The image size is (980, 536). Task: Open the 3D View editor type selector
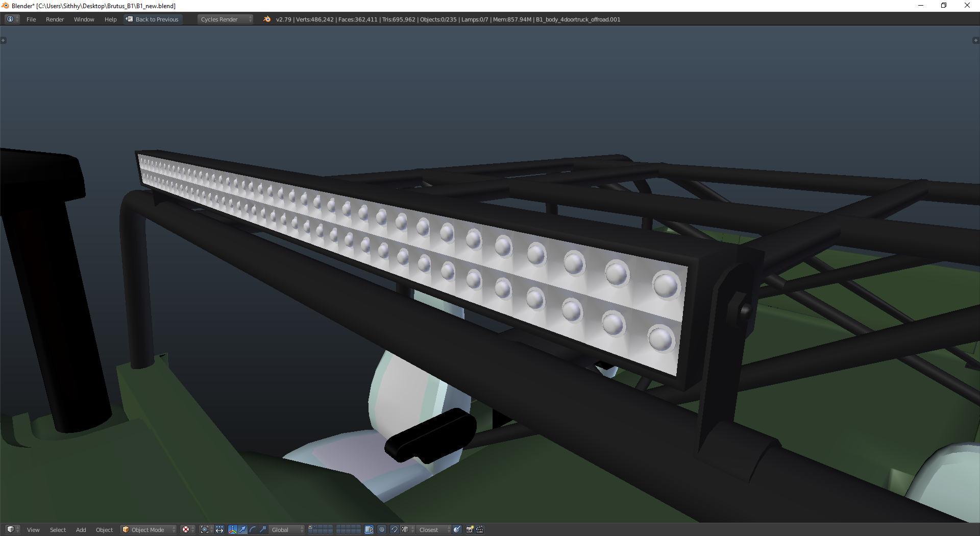(x=12, y=529)
